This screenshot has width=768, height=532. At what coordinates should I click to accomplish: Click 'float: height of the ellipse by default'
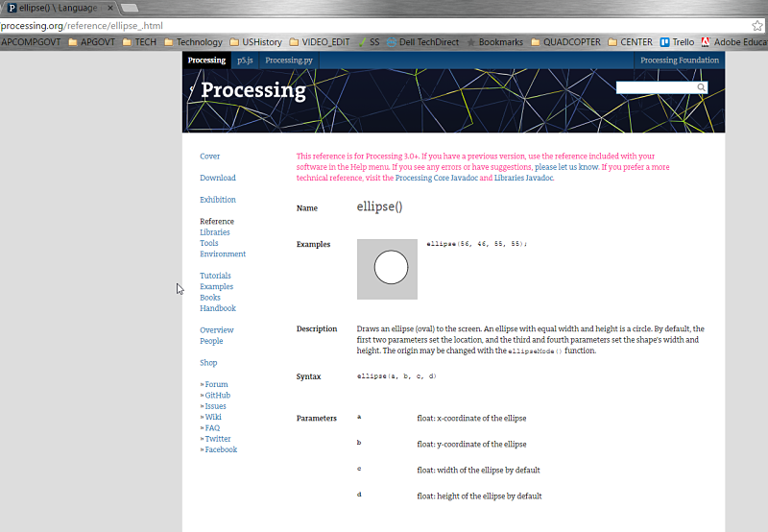pyautogui.click(x=479, y=496)
